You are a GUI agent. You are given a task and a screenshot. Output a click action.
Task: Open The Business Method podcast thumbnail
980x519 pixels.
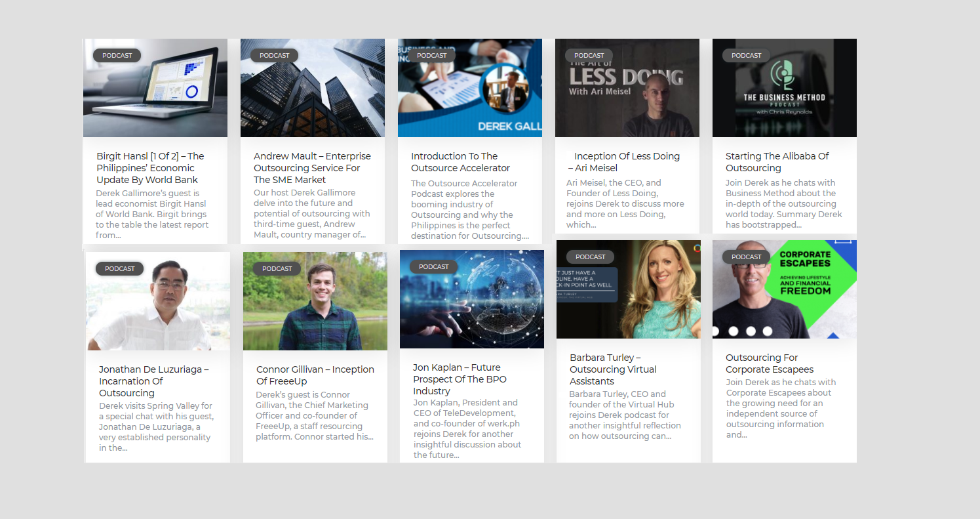(x=785, y=88)
